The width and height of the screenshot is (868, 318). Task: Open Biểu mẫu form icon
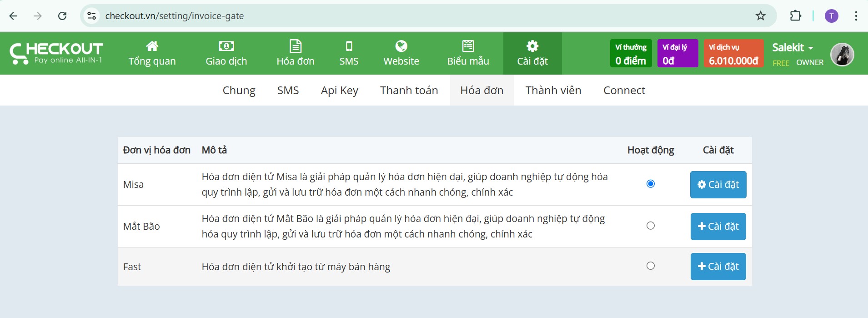pyautogui.click(x=468, y=46)
